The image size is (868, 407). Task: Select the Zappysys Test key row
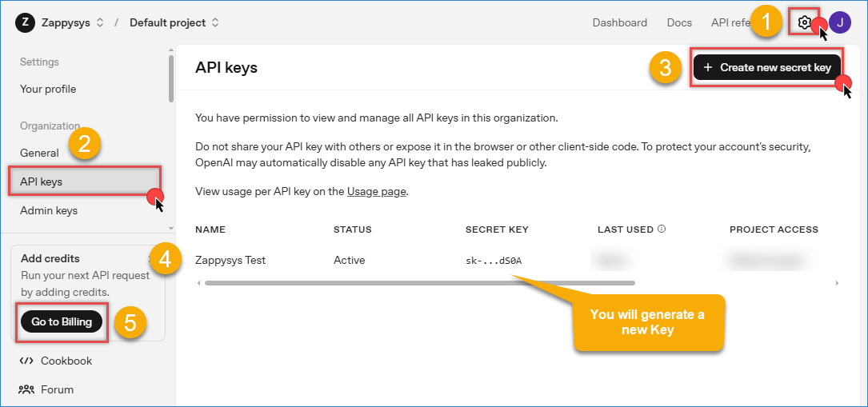click(230, 260)
